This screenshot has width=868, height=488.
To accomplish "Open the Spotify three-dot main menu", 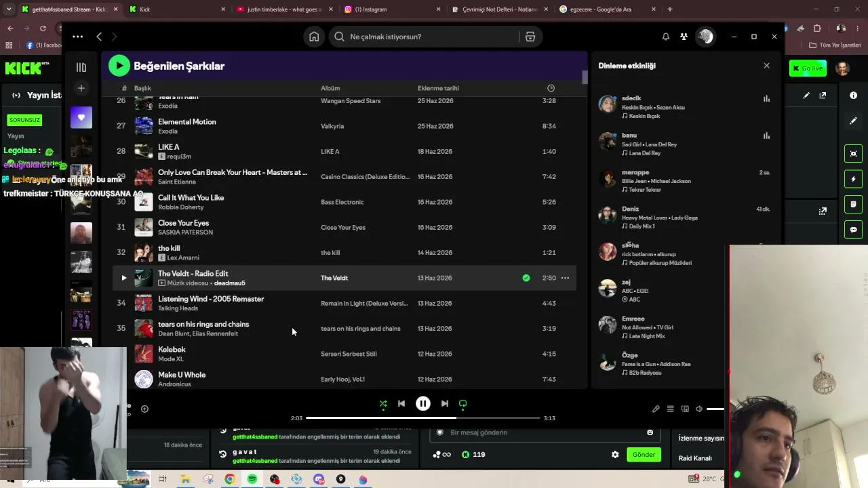I will (77, 37).
